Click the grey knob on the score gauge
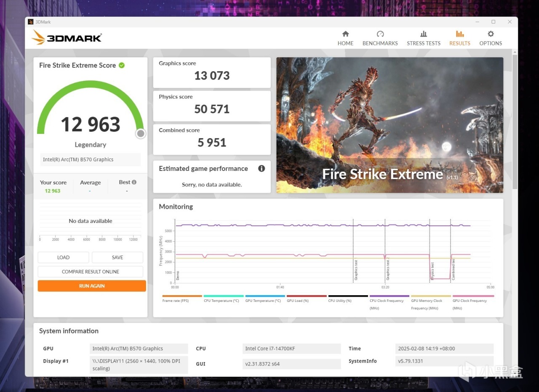This screenshot has height=392, width=539. (141, 133)
